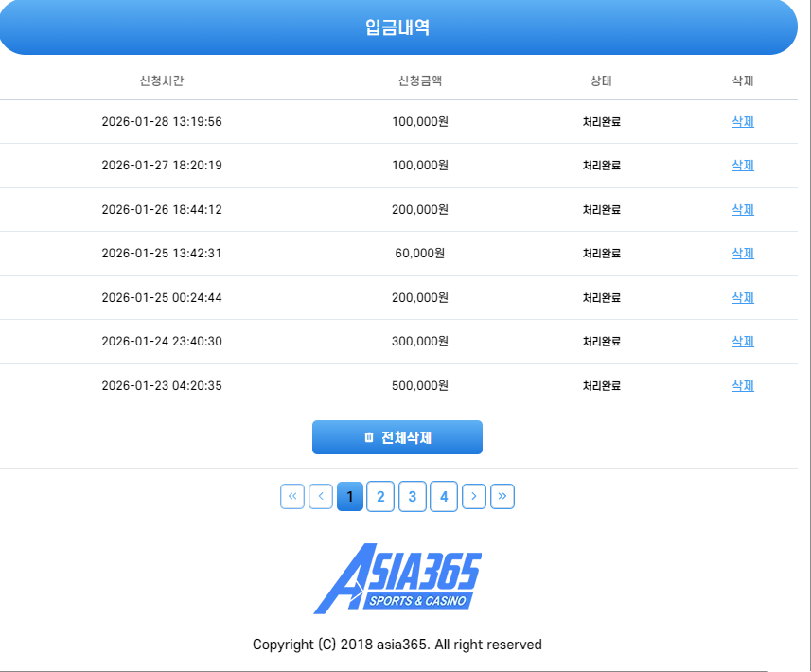Click the 신청금액 column header
The image size is (811, 672).
[x=420, y=80]
